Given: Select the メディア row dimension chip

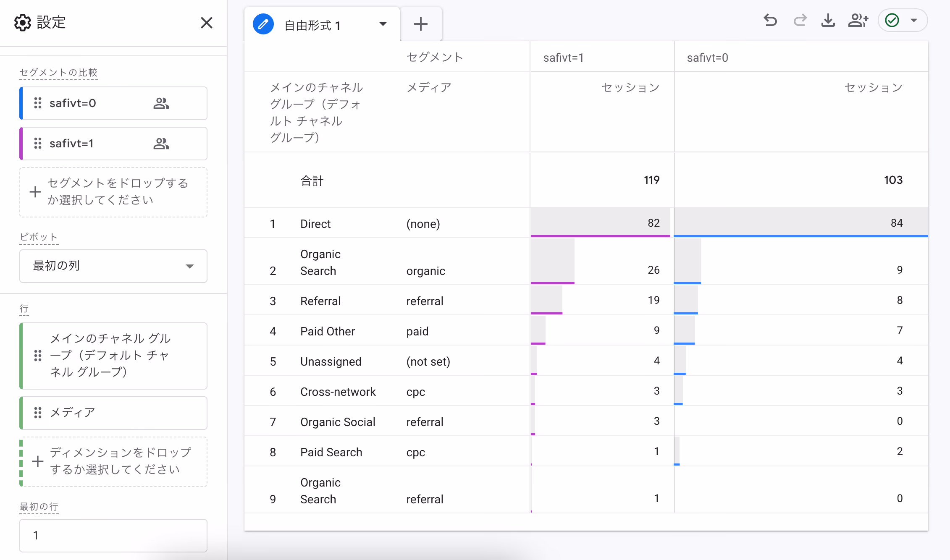Looking at the screenshot, I should click(113, 413).
